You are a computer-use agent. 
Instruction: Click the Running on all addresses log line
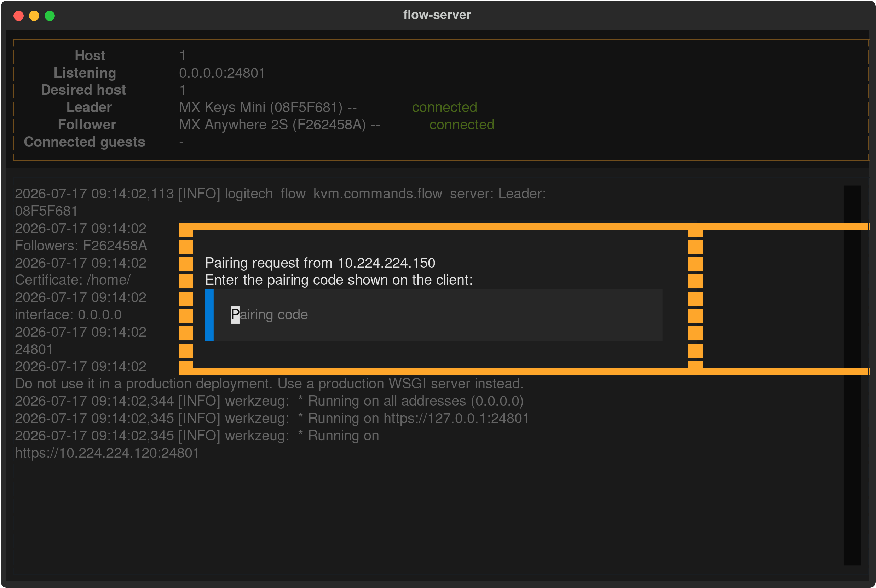(x=269, y=401)
